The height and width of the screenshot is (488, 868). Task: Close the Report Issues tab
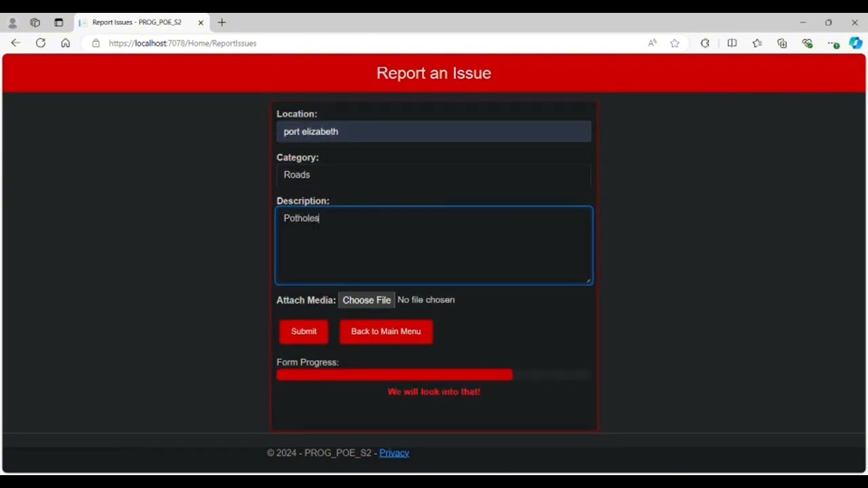(201, 22)
